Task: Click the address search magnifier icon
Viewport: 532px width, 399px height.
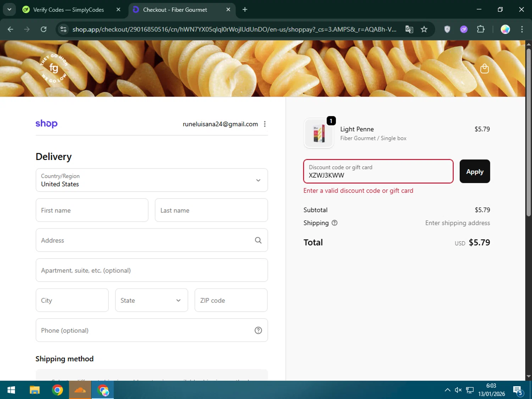Action: coord(258,240)
